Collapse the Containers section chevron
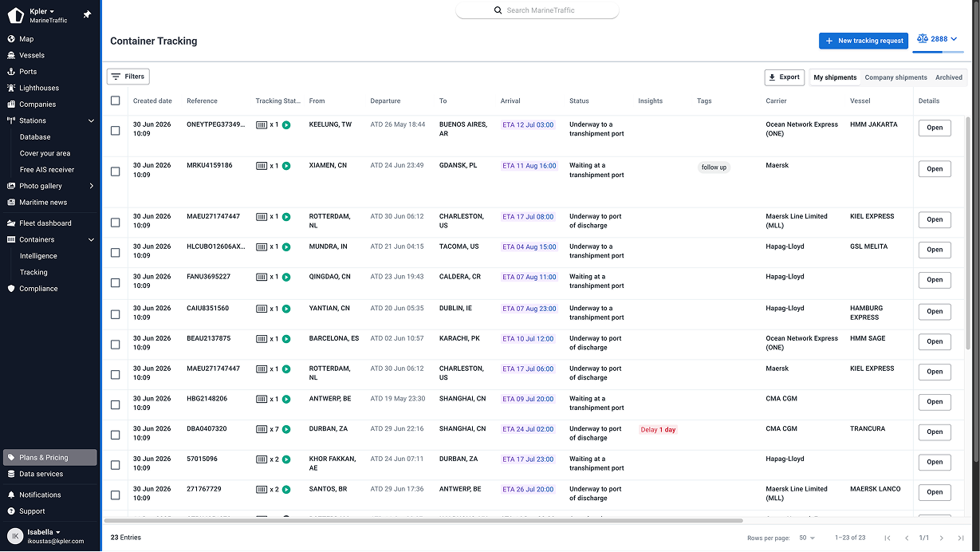980x552 pixels. click(x=91, y=240)
